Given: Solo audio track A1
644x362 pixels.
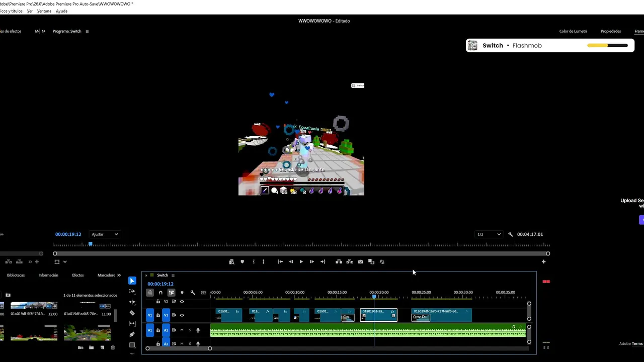Looking at the screenshot, I should (x=190, y=330).
